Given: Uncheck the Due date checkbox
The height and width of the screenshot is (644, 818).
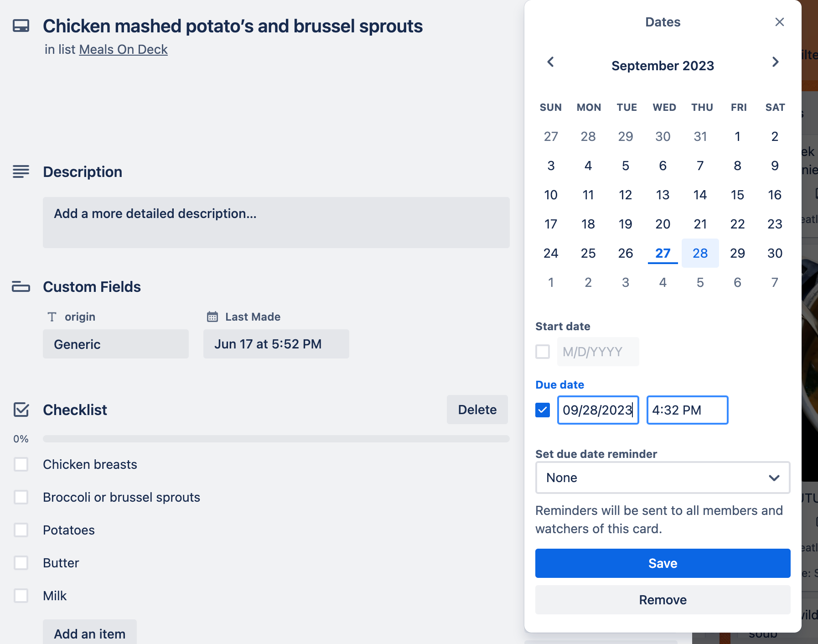Looking at the screenshot, I should (x=543, y=410).
